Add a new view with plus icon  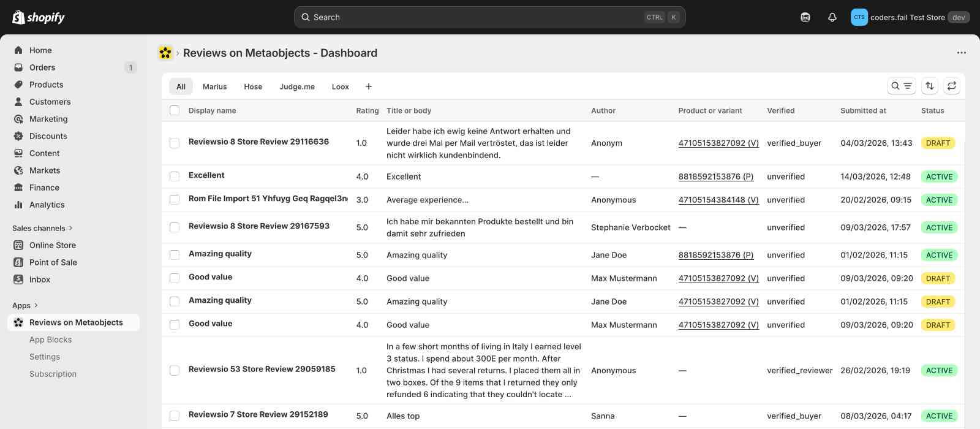pos(369,86)
